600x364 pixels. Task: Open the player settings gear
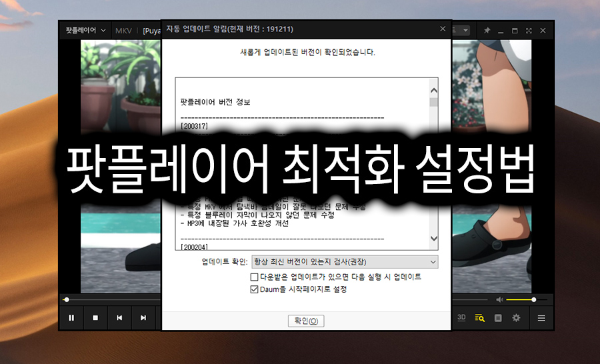[516, 318]
